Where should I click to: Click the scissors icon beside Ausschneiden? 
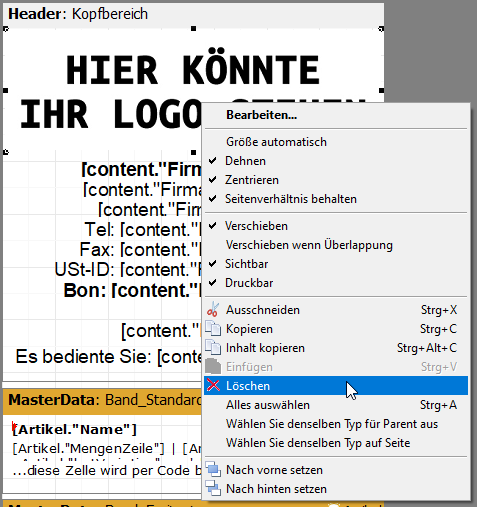(x=213, y=310)
